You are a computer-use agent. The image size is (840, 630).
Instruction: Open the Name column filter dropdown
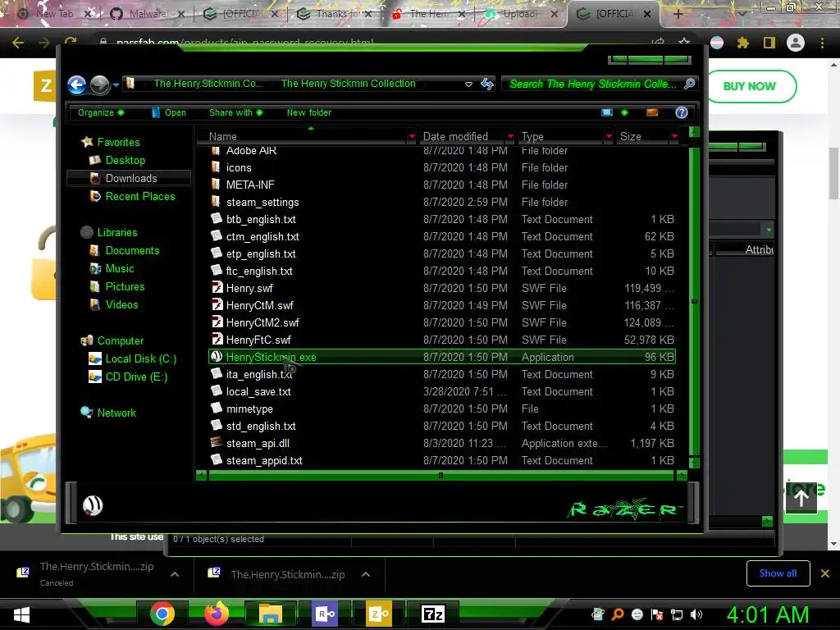412,137
